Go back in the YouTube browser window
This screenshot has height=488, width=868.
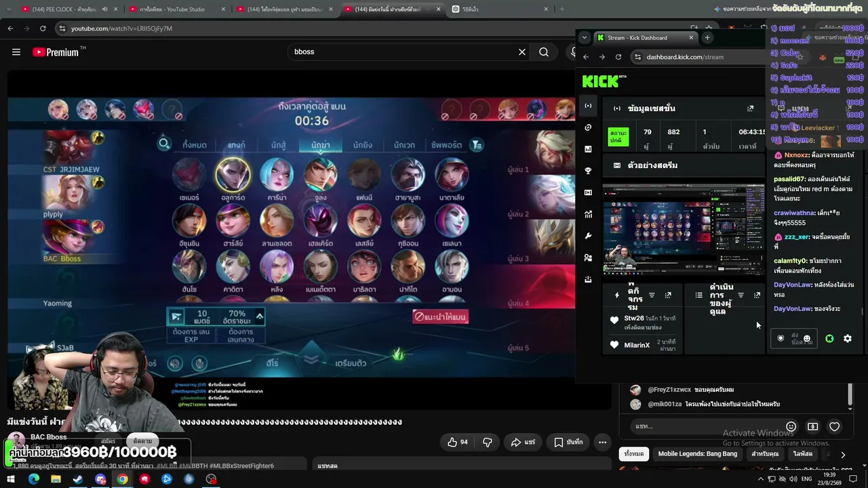click(10, 28)
